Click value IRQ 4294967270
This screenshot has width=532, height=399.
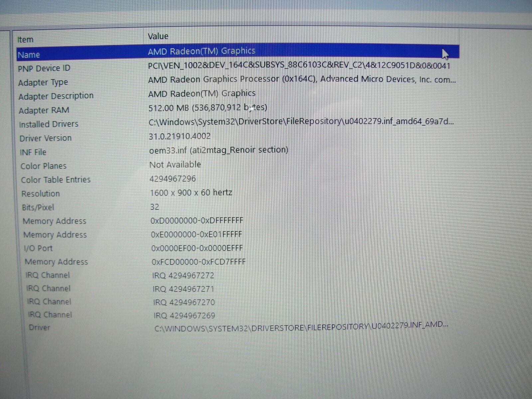click(184, 302)
